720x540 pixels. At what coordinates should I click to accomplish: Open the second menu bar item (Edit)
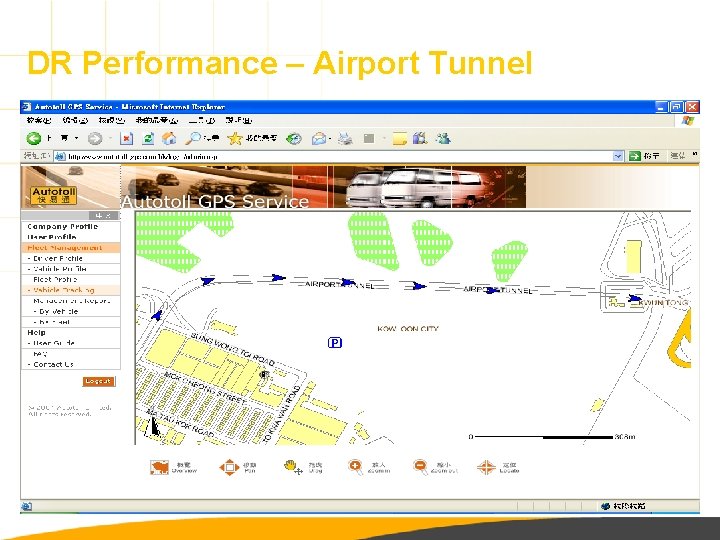[x=75, y=120]
